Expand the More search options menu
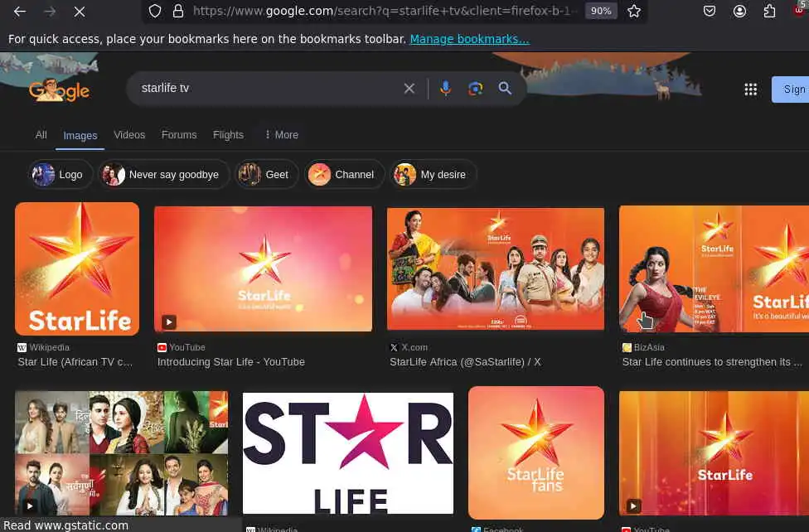This screenshot has height=532, width=809. [281, 135]
